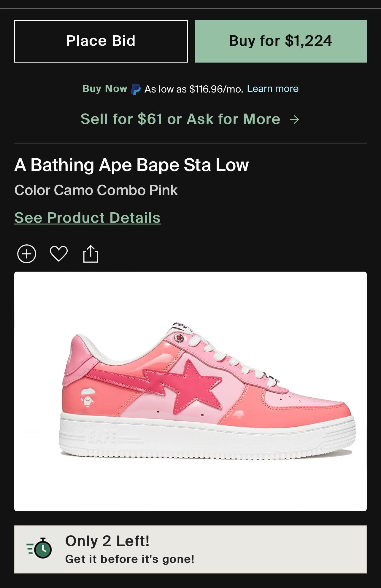Tap the share icon
Screen dimensions: 381x588
click(x=91, y=254)
